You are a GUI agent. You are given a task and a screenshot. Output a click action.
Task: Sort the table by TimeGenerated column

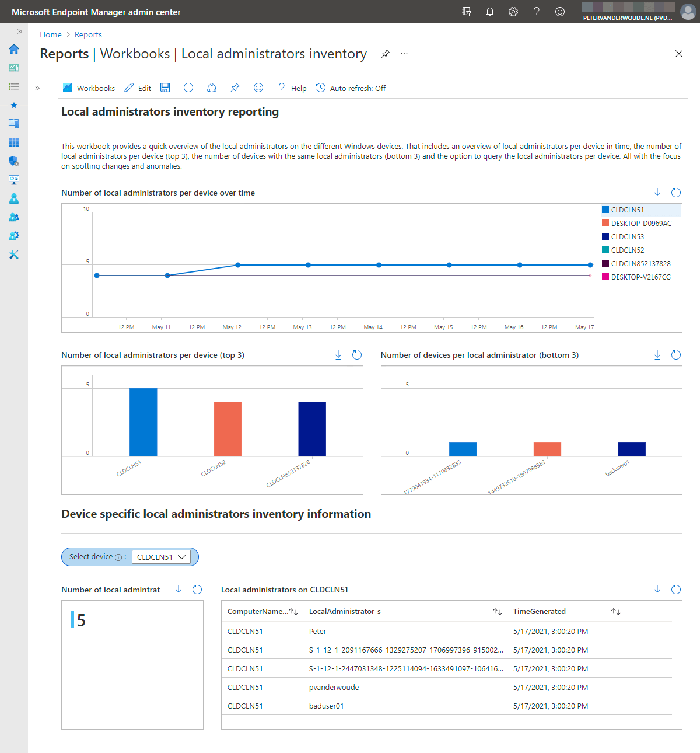tap(616, 611)
